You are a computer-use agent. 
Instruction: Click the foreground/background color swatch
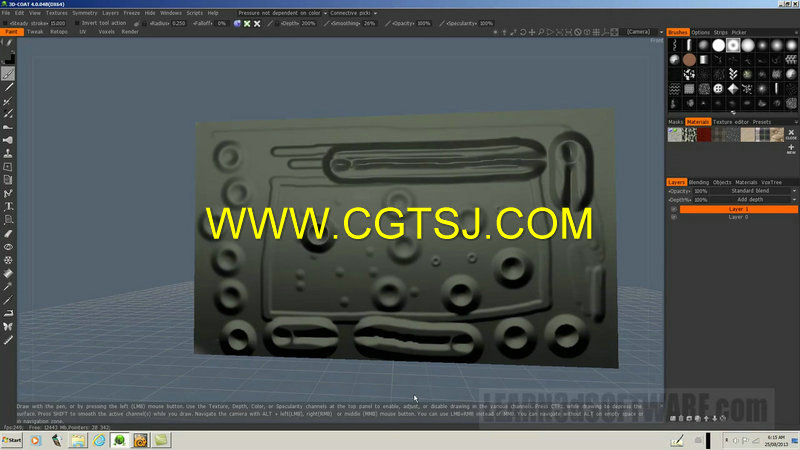[x=9, y=59]
